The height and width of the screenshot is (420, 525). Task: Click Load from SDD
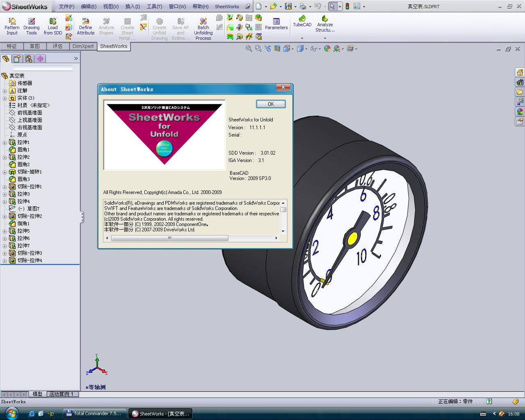53,27
